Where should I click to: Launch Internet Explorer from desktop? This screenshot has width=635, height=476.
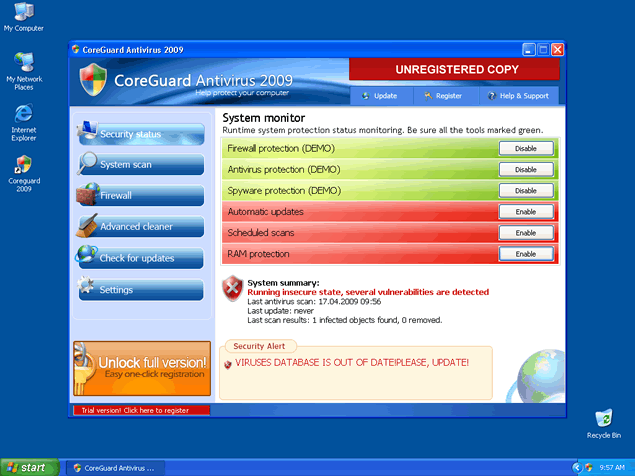(x=23, y=114)
